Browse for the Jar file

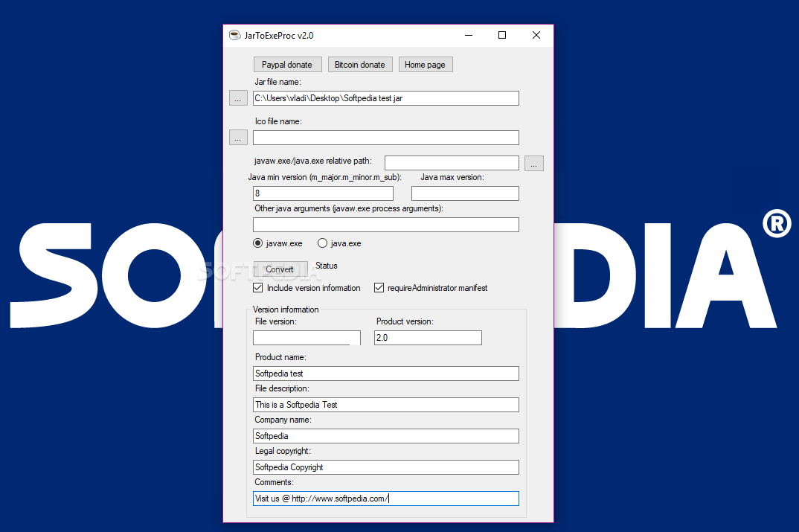tap(238, 97)
